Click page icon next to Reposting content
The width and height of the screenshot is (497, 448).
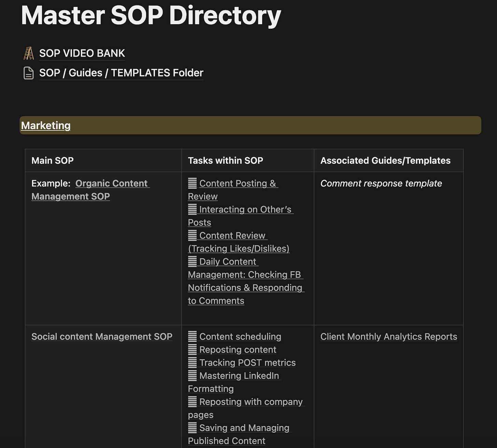[193, 350]
